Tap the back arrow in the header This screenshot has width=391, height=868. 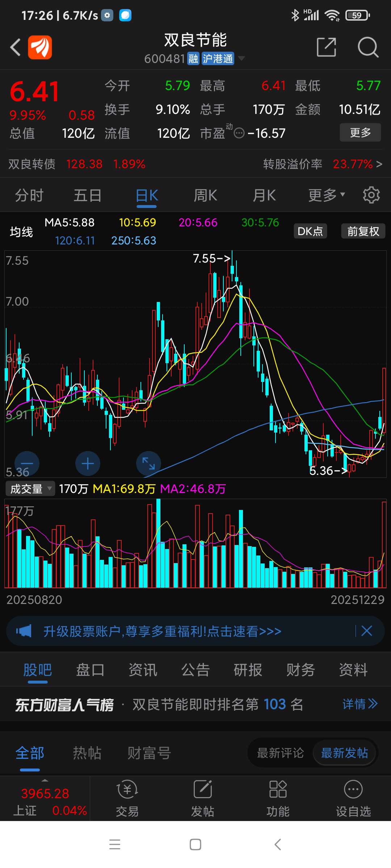(x=15, y=47)
